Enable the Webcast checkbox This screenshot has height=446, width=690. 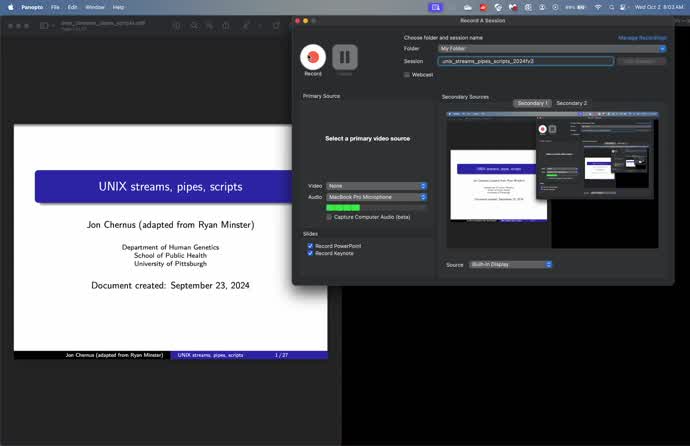pos(408,74)
